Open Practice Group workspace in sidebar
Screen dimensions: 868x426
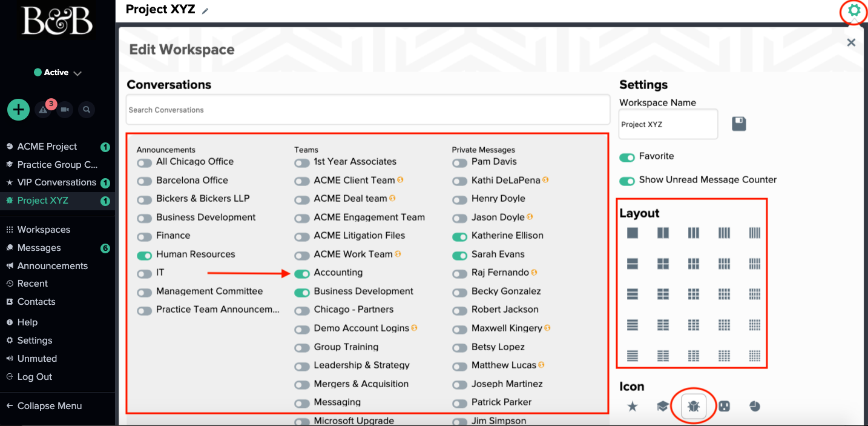tap(58, 165)
